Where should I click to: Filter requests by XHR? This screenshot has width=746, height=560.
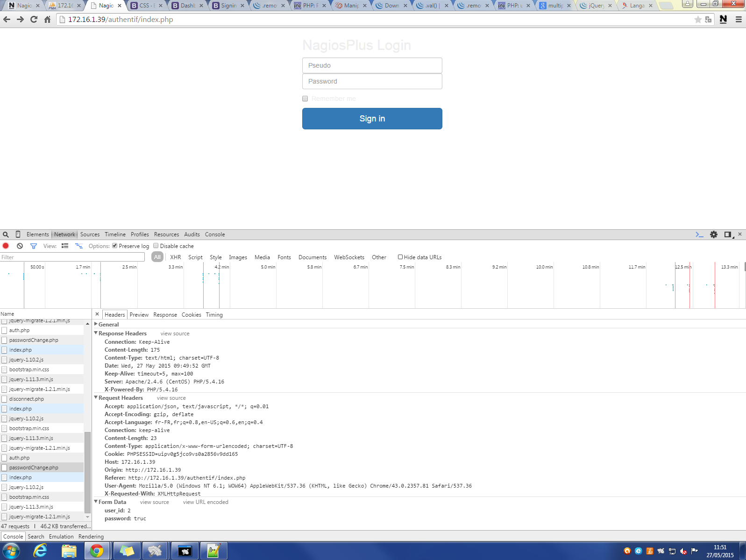click(176, 257)
